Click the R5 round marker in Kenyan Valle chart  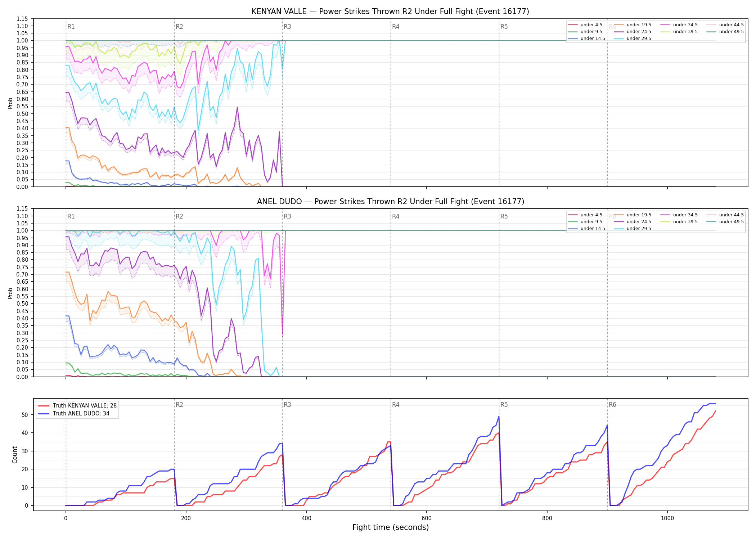tap(504, 27)
